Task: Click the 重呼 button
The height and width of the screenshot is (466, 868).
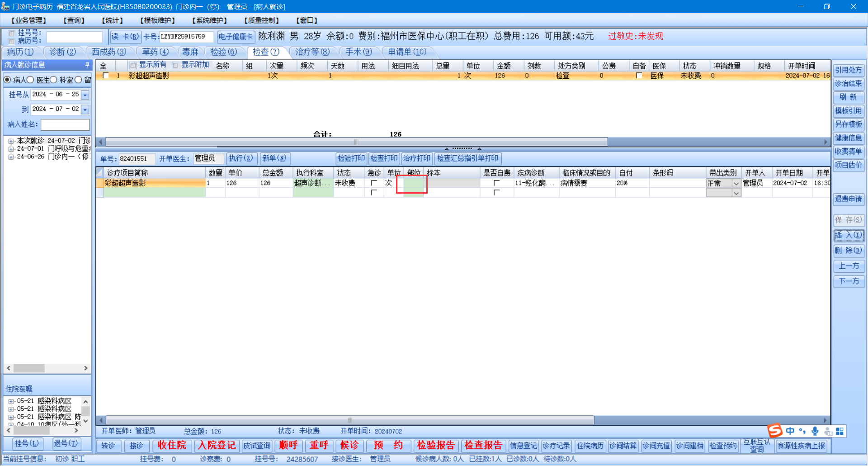Action: pos(319,446)
